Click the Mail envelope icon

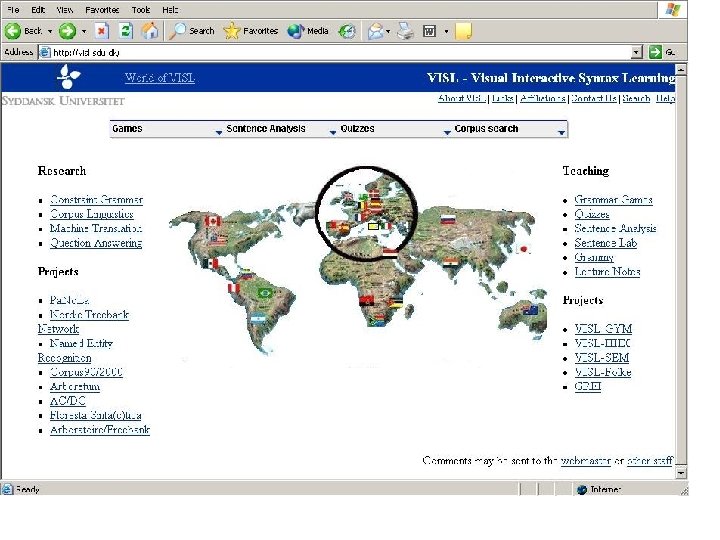coord(375,31)
